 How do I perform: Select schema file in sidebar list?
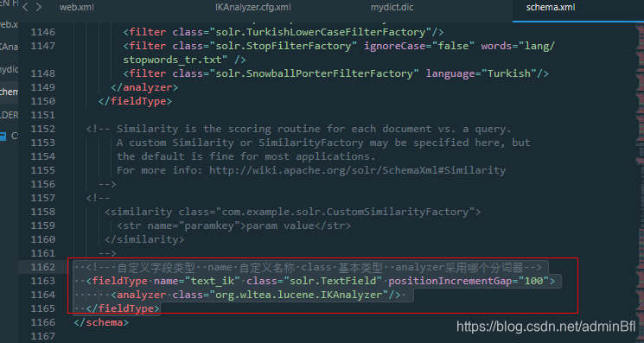pos(9,92)
